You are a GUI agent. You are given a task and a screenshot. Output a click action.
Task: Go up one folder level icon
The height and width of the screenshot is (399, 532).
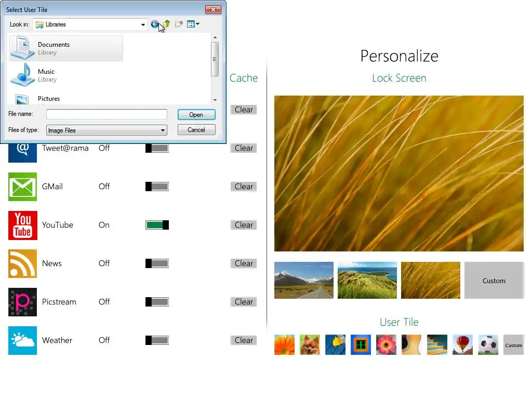[x=167, y=24]
